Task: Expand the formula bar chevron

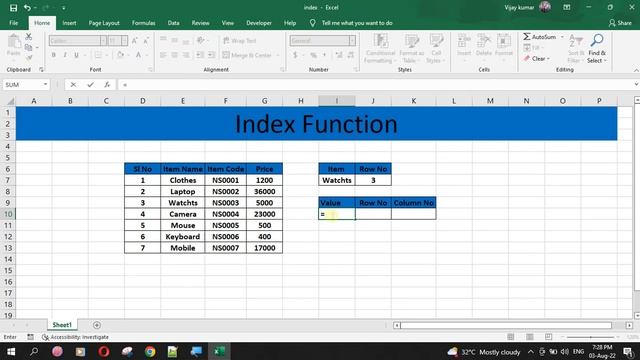Action: [x=636, y=84]
